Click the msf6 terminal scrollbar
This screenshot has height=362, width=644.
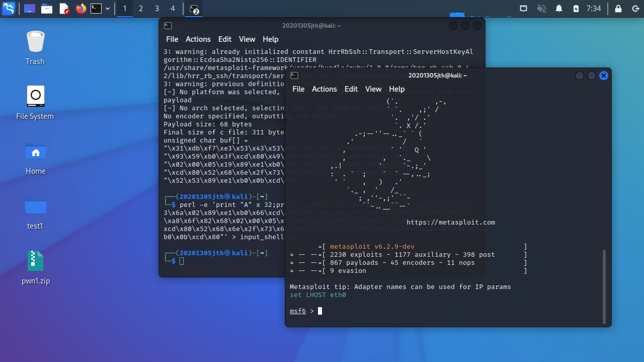[x=605, y=287]
